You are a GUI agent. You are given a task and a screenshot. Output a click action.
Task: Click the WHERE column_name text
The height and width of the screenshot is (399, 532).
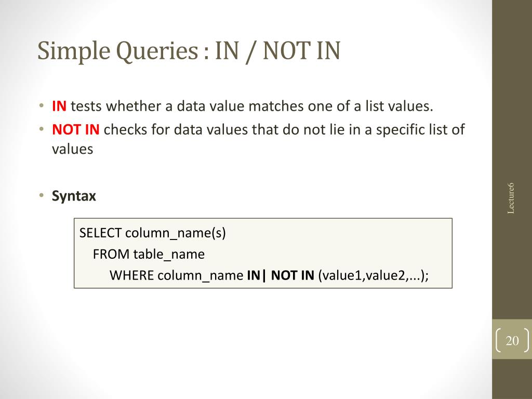177,275
